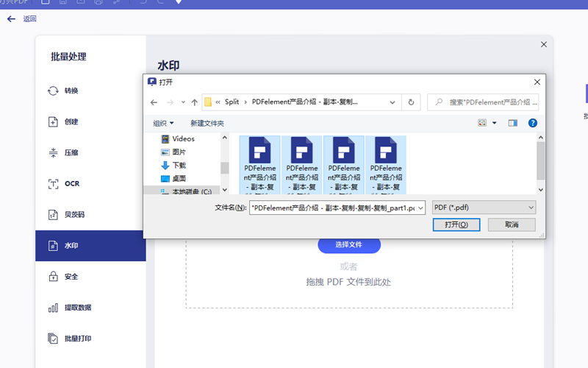Click the 批量打印 stacked pages icon
The image size is (588, 368).
coord(53,339)
